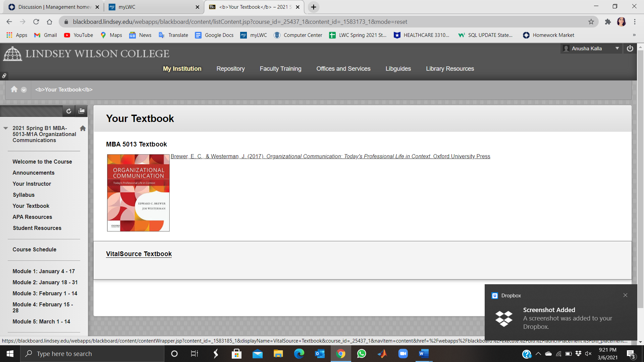Open Brewer & Westerman textbook citation link

330,157
